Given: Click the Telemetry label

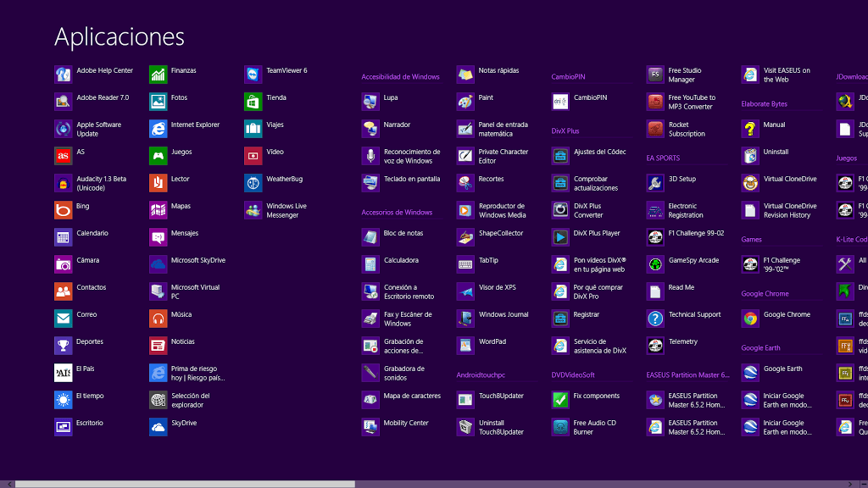Looking at the screenshot, I should pyautogui.click(x=683, y=341).
